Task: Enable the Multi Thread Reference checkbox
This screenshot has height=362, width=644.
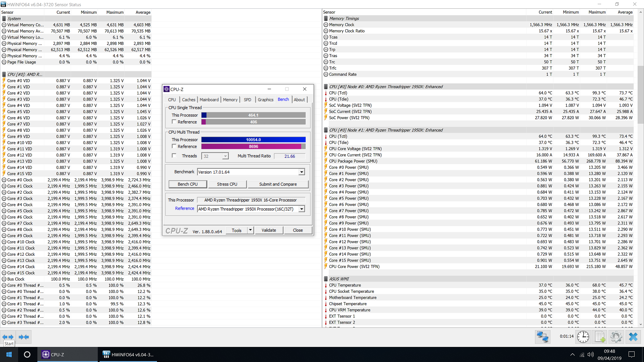Action: (174, 146)
